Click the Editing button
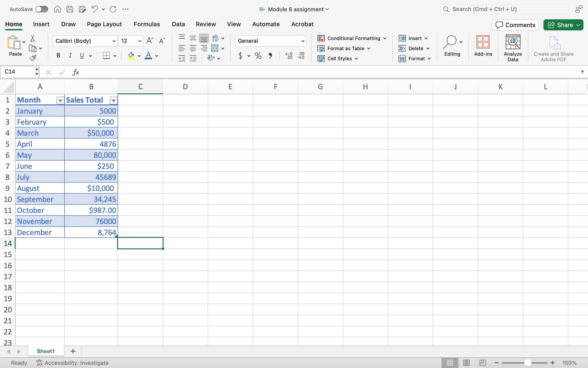 pos(452,46)
